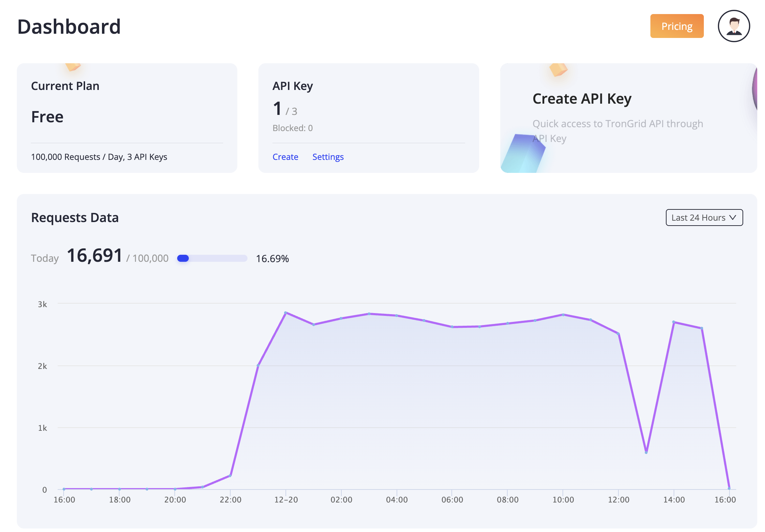This screenshot has width=765, height=532.
Task: Click the orange Pricing button
Action: [x=676, y=26]
